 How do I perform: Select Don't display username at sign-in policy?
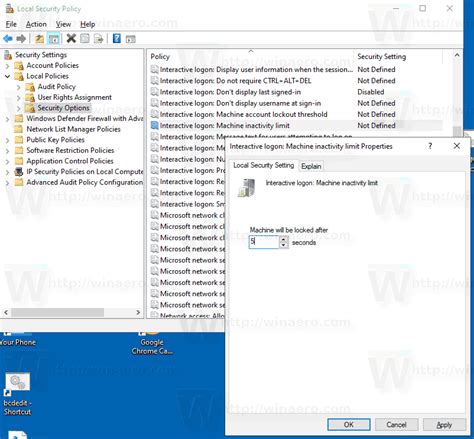tap(240, 103)
